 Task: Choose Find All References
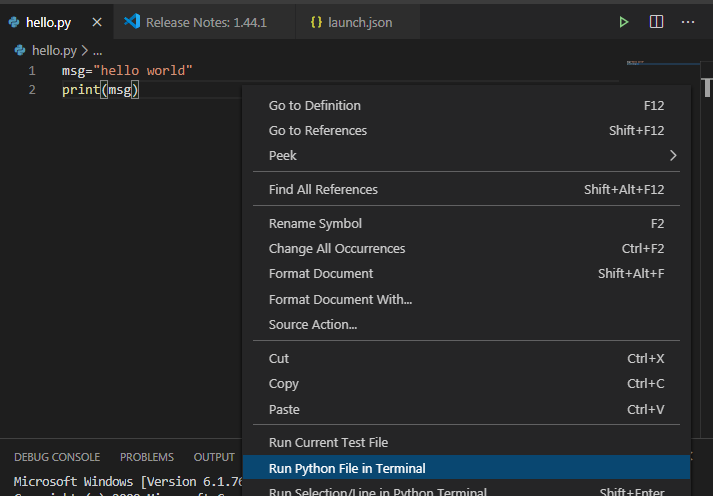pyautogui.click(x=467, y=189)
